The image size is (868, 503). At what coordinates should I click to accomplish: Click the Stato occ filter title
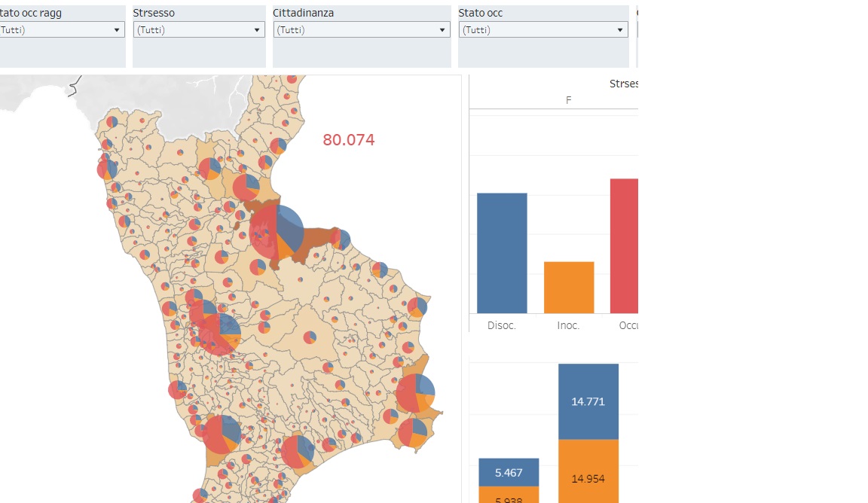[x=481, y=13]
